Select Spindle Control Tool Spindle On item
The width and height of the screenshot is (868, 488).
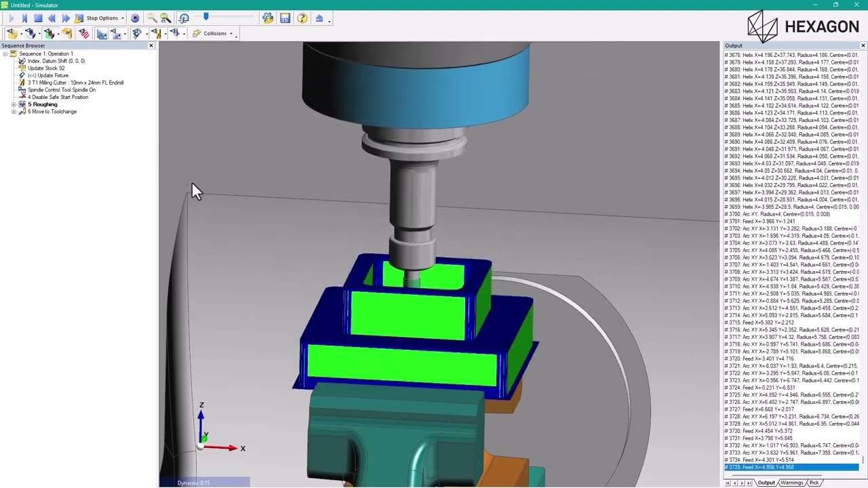[x=62, y=90]
